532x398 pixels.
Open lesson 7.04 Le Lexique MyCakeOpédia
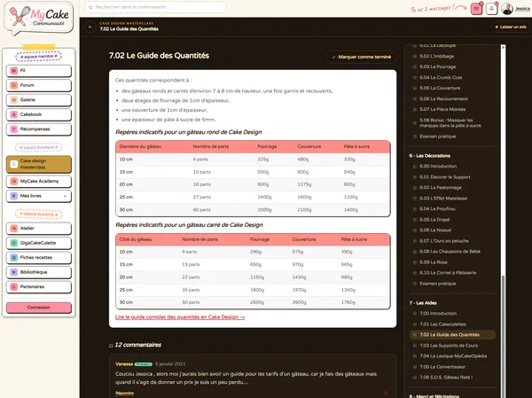point(453,356)
